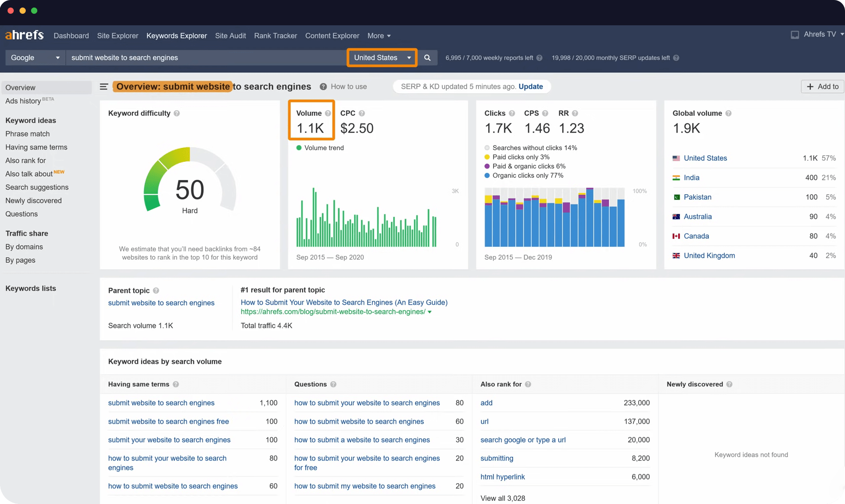Select Keywords Explorer in navigation

click(177, 35)
